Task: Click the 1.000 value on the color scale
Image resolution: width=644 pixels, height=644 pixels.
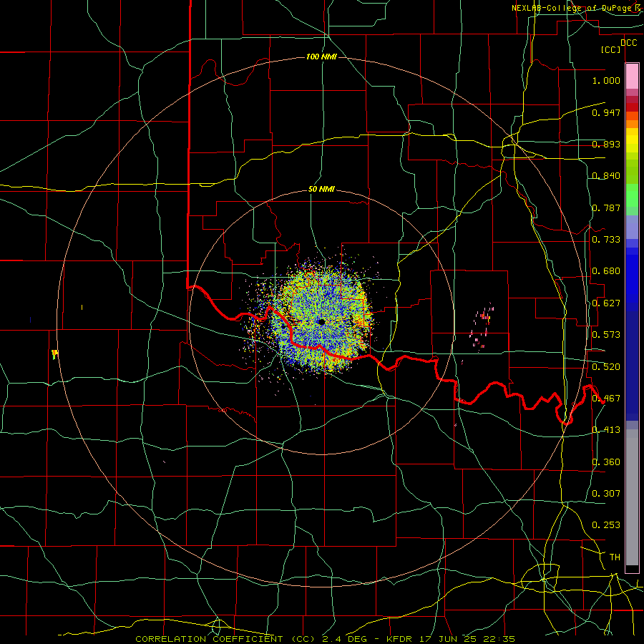Action: 606,80
